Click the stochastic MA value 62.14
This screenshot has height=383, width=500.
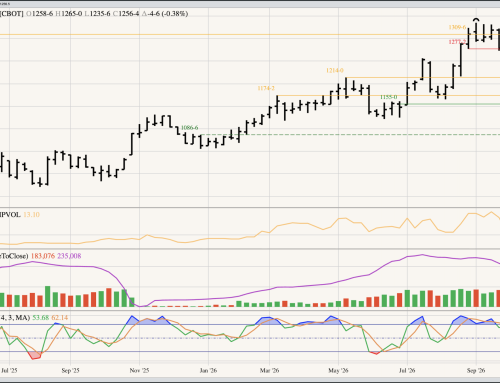pyautogui.click(x=60, y=318)
